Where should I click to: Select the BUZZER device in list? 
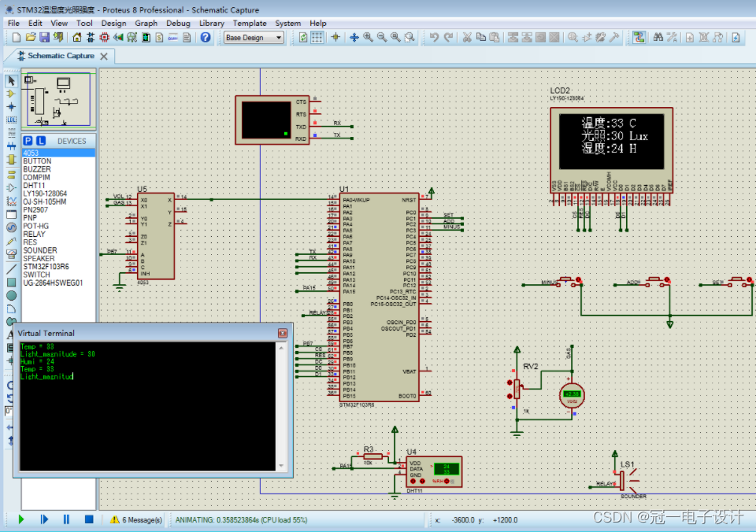[x=37, y=169]
